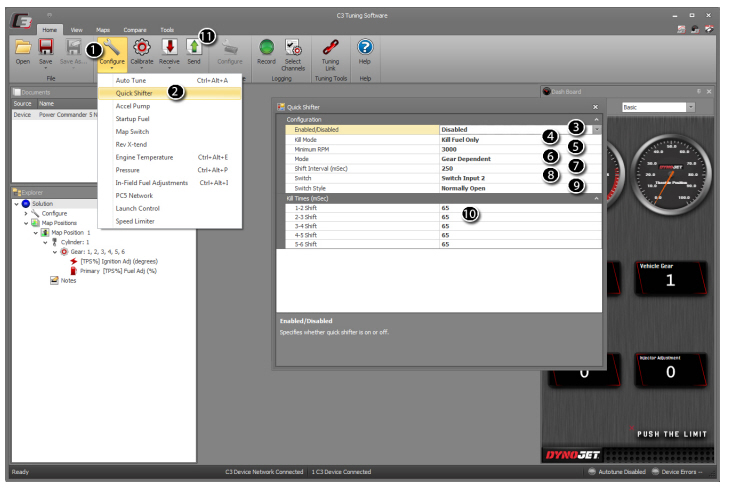Open the Calibrate gear tool
Viewport: 735px width, 491px height.
142,48
